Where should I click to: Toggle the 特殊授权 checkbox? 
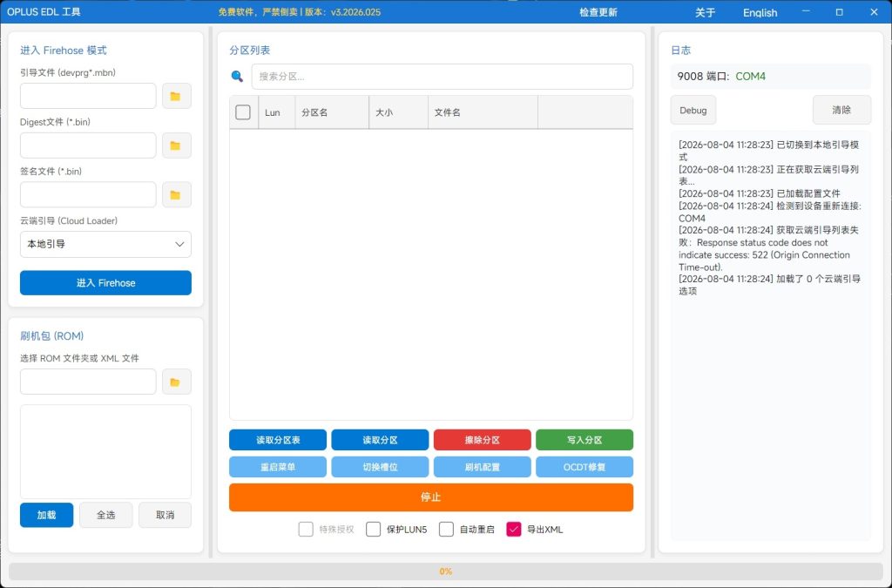click(306, 530)
